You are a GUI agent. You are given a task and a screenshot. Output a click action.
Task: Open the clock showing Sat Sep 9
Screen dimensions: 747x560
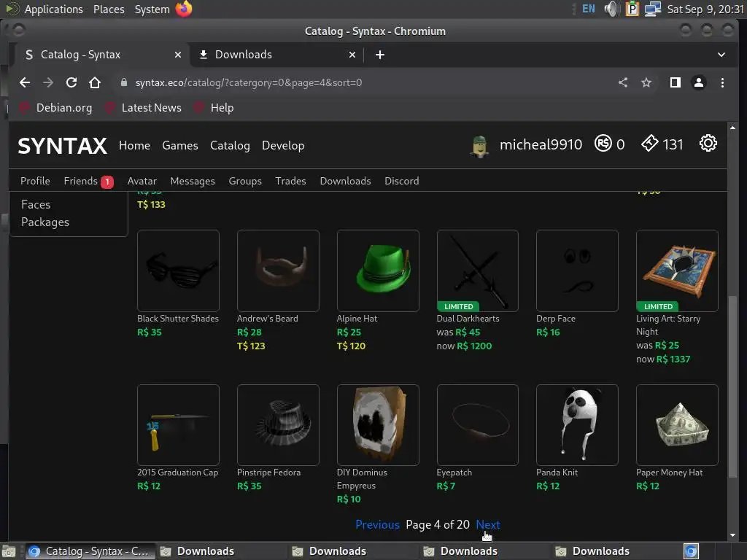point(705,9)
